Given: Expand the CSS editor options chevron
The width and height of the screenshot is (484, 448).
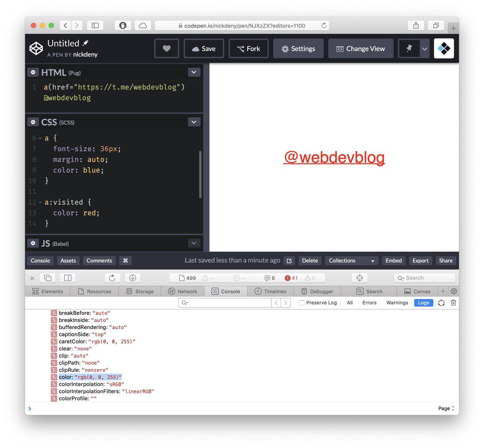Looking at the screenshot, I should pyautogui.click(x=194, y=122).
